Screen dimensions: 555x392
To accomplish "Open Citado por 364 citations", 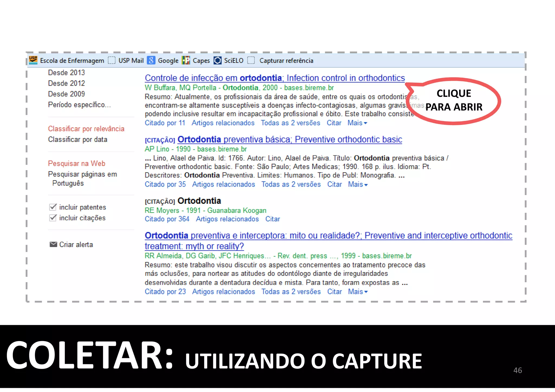I will pyautogui.click(x=167, y=219).
